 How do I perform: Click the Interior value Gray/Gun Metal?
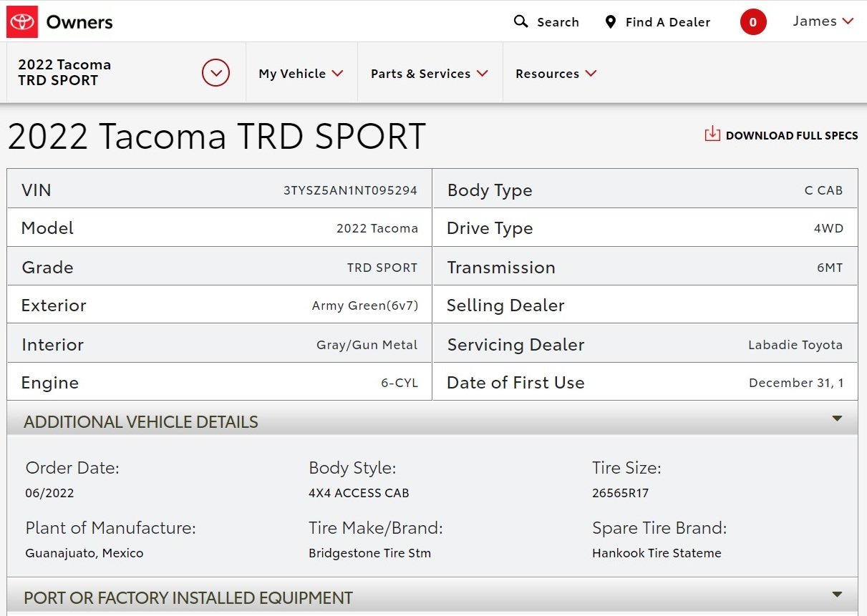[x=367, y=345]
